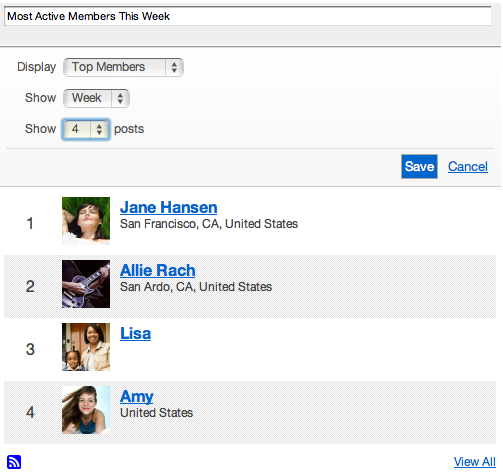Click Amy's profile photo
503x474 pixels.
point(86,410)
